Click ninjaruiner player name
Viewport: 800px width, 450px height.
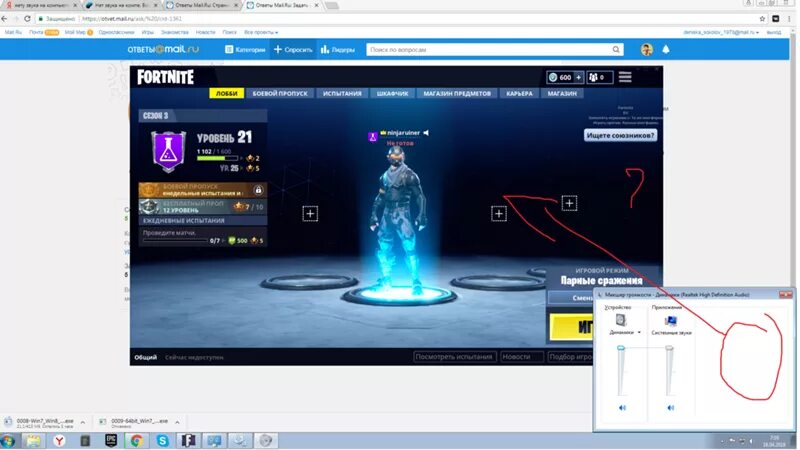pos(403,133)
